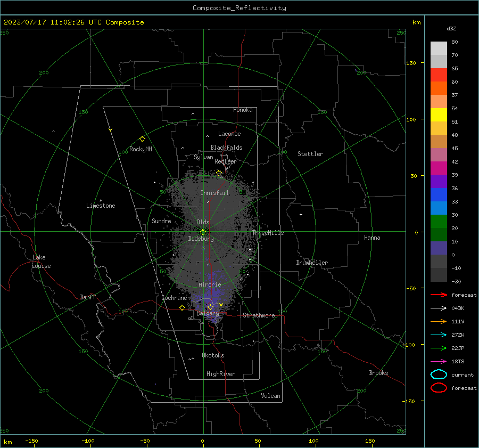Select the bright green 20 dBZ swatch
Image resolution: width=479 pixels, height=448 pixels.
(439, 222)
